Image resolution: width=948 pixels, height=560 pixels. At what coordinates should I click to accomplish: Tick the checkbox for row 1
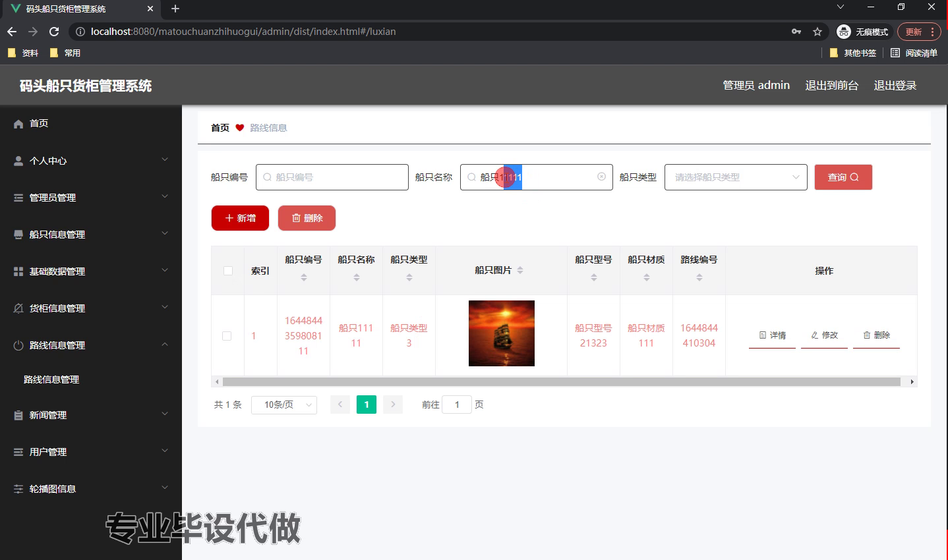[227, 336]
